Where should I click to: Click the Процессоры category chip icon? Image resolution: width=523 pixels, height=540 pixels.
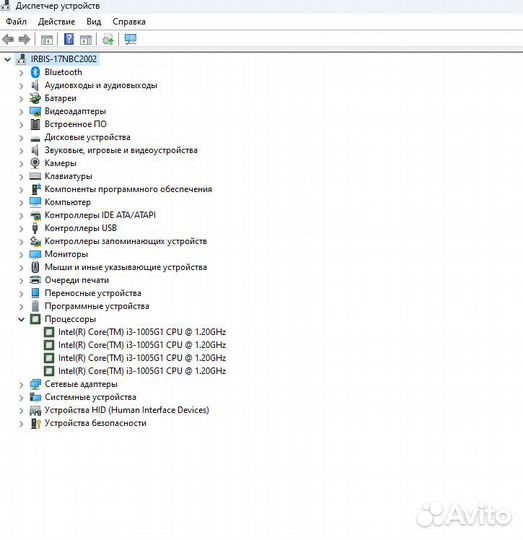coord(35,319)
